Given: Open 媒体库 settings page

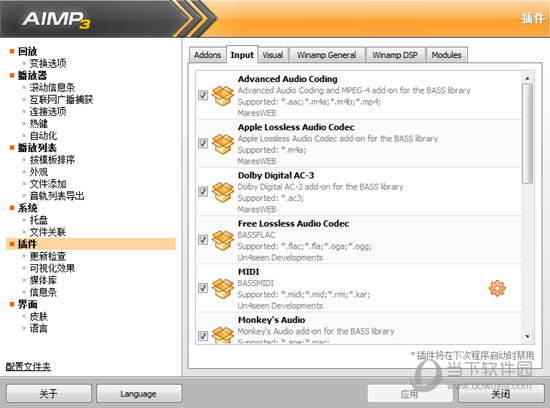Looking at the screenshot, I should [43, 280].
